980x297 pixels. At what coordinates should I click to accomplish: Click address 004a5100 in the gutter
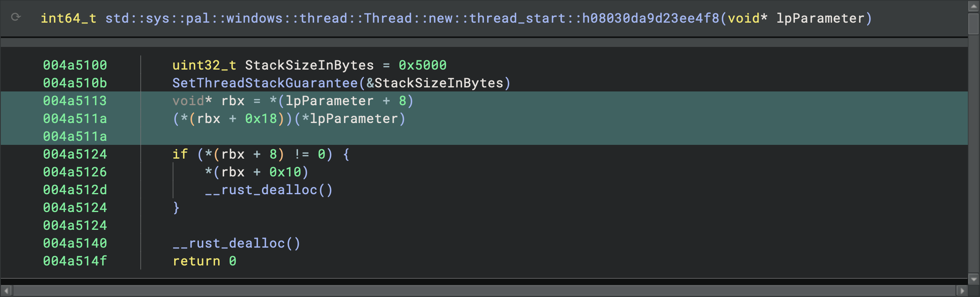click(75, 65)
